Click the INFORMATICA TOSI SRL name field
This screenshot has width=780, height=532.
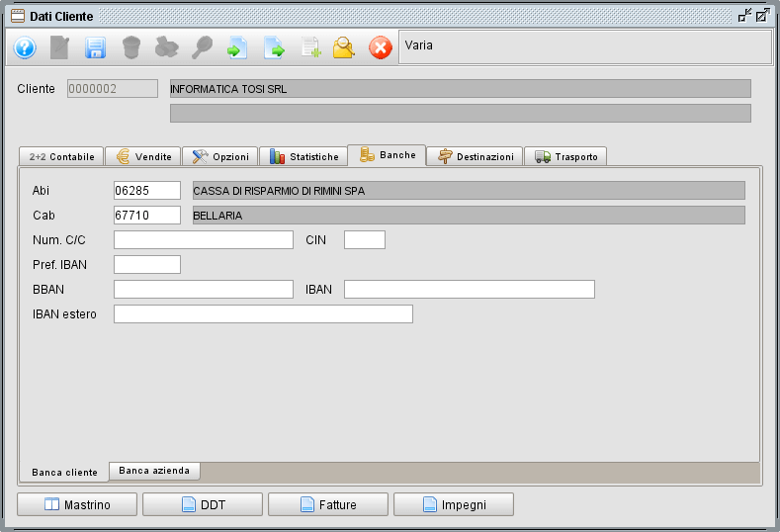coord(461,89)
